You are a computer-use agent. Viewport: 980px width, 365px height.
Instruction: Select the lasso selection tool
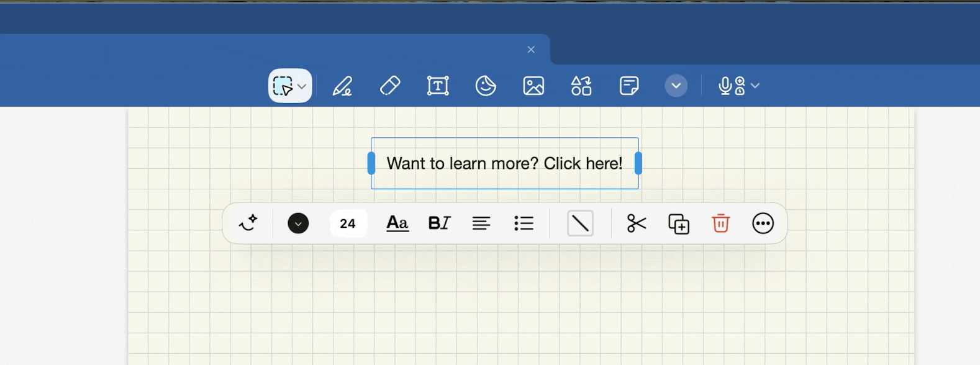pos(283,86)
